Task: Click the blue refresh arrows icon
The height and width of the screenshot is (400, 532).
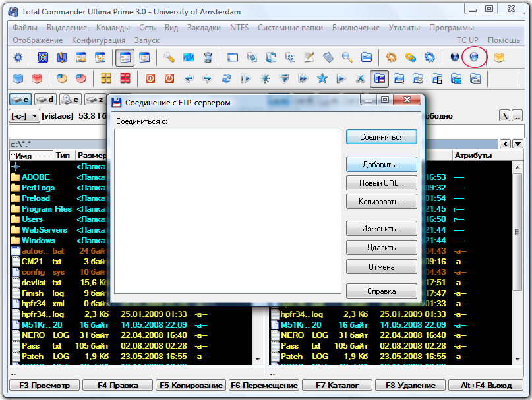Action: point(227,78)
